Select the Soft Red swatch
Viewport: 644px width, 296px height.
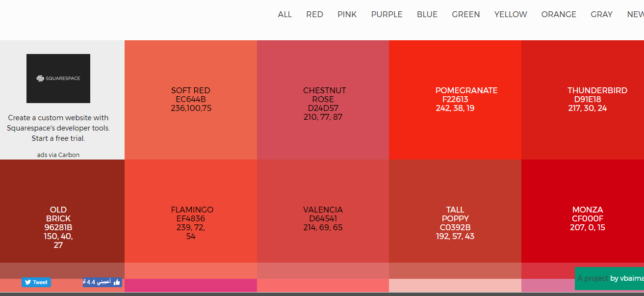click(190, 99)
